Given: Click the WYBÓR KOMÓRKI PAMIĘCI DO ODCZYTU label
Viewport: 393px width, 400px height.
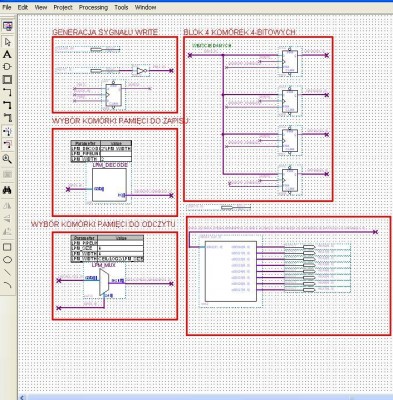Looking at the screenshot, I should tap(103, 224).
